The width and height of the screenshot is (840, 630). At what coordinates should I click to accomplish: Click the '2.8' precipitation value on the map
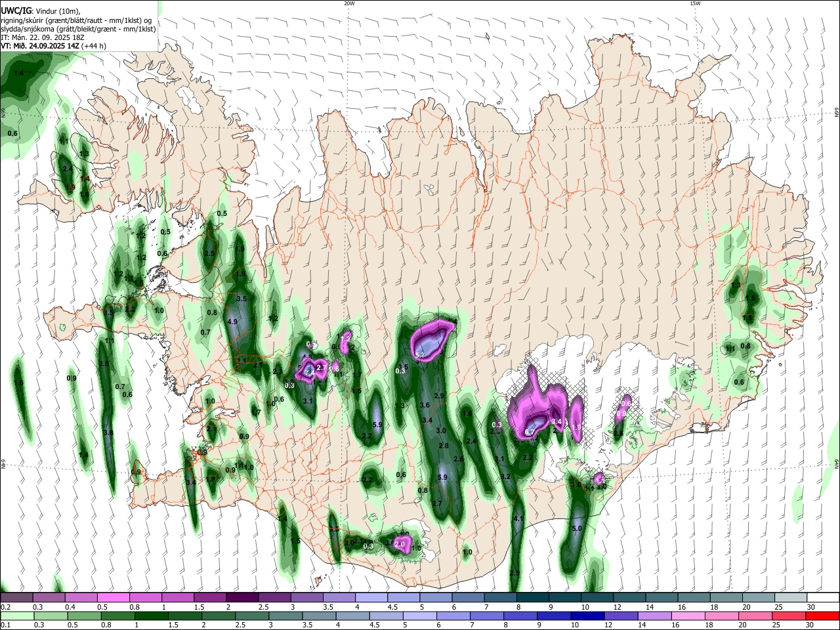(444, 446)
